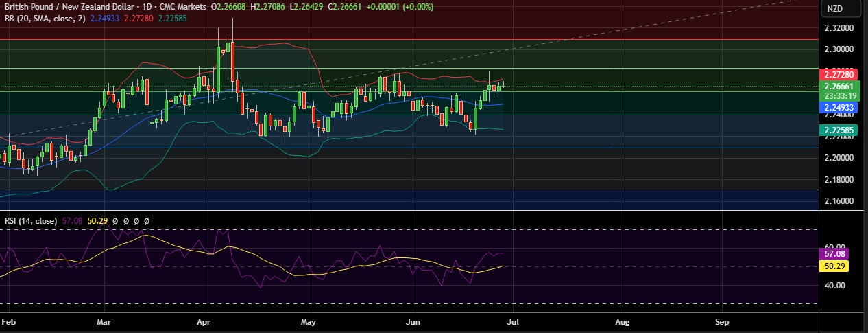
Task: Click the Sep label on time axis
Action: click(721, 321)
